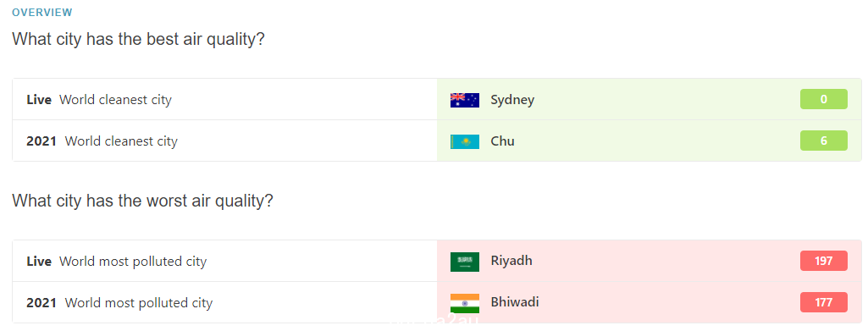Click the red AQI badge showing 197
The height and width of the screenshot is (331, 868).
(824, 261)
